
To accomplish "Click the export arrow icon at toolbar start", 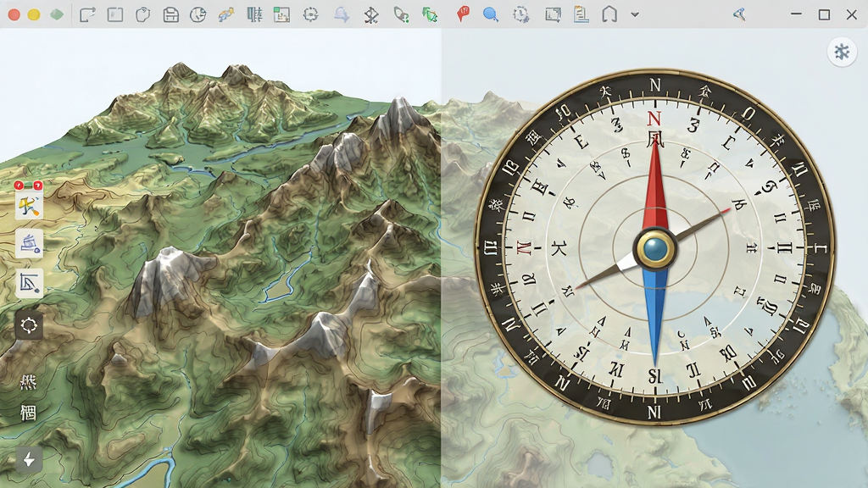I will pyautogui.click(x=87, y=14).
